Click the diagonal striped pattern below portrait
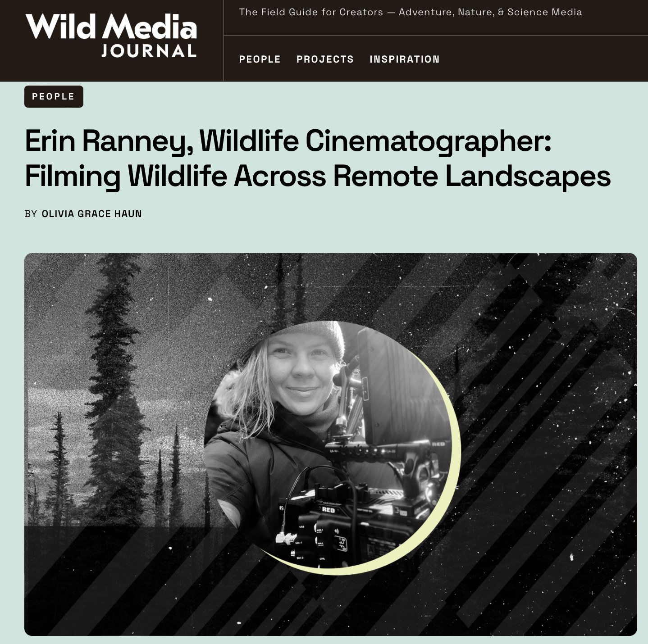648x644 pixels. click(x=315, y=603)
